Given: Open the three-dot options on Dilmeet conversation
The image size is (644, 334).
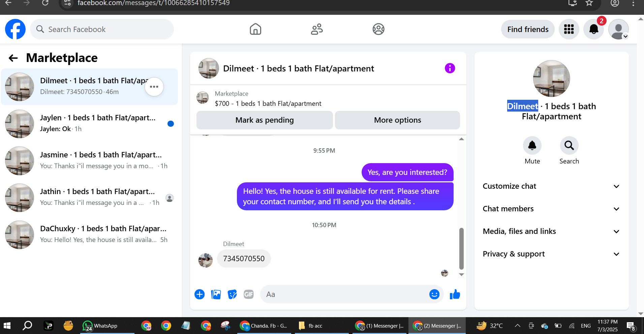Looking at the screenshot, I should pyautogui.click(x=154, y=87).
